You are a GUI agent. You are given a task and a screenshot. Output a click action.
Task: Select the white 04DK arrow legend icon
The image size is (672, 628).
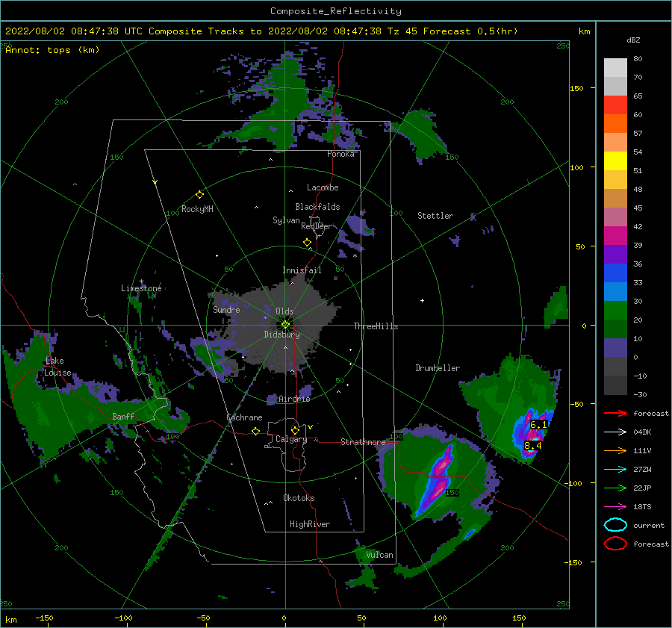coord(615,432)
